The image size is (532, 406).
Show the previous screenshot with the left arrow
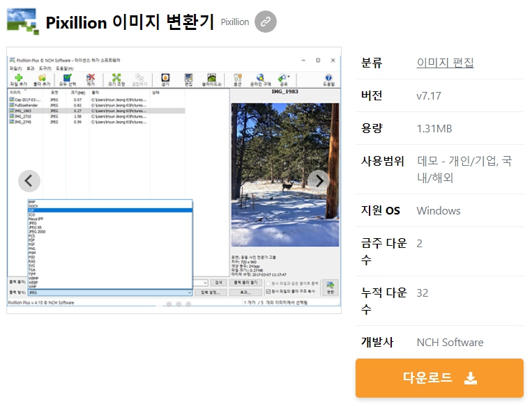click(29, 181)
